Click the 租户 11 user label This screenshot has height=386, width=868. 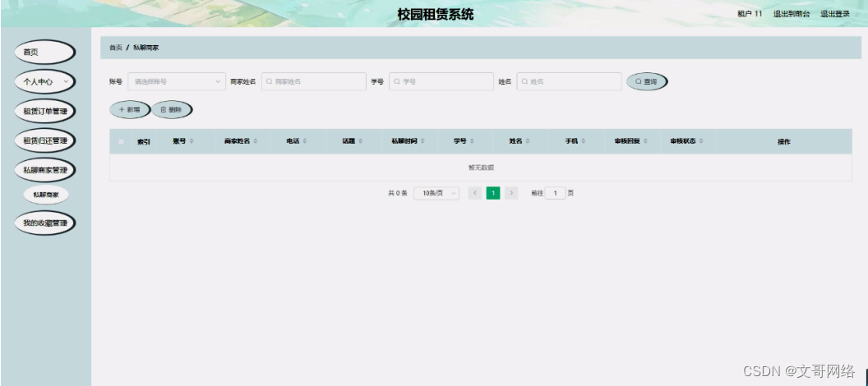coord(750,14)
